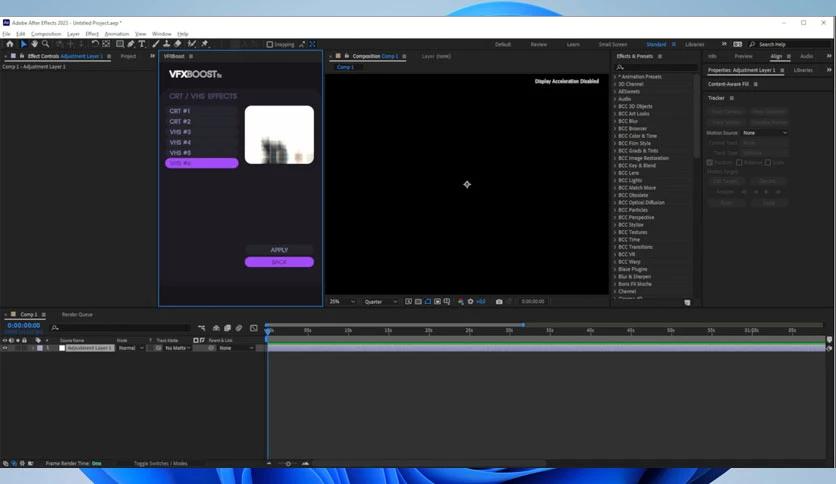
Task: Toggle the Scale checkbox in the Tracker
Action: click(768, 163)
